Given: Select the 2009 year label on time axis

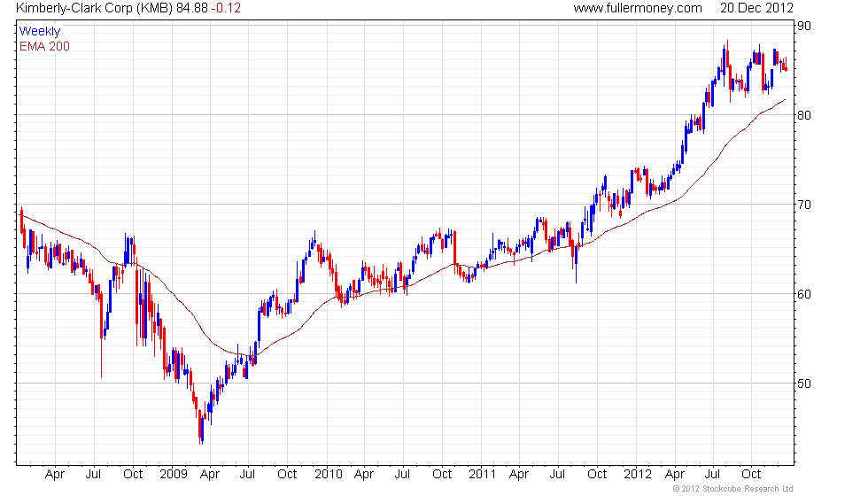Looking at the screenshot, I should pos(174,475).
